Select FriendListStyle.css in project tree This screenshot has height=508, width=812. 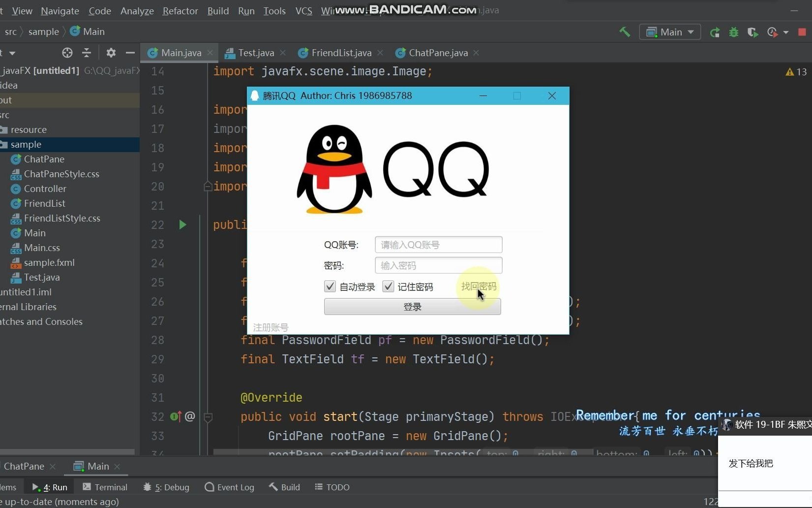click(x=62, y=218)
